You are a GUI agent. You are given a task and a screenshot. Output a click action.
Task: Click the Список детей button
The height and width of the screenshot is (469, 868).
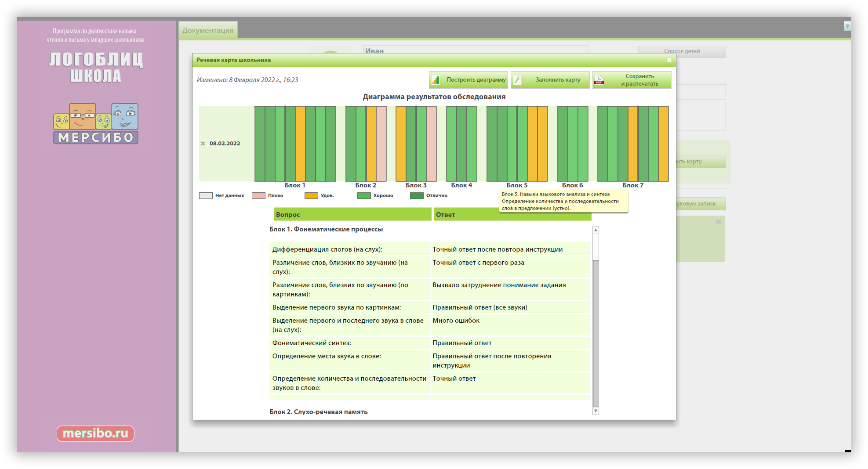point(682,51)
